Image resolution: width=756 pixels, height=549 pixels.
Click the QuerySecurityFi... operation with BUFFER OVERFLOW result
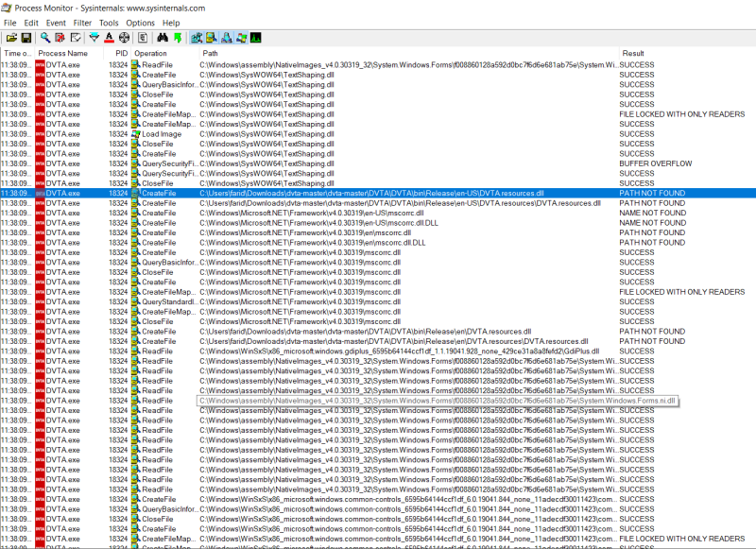tap(169, 163)
